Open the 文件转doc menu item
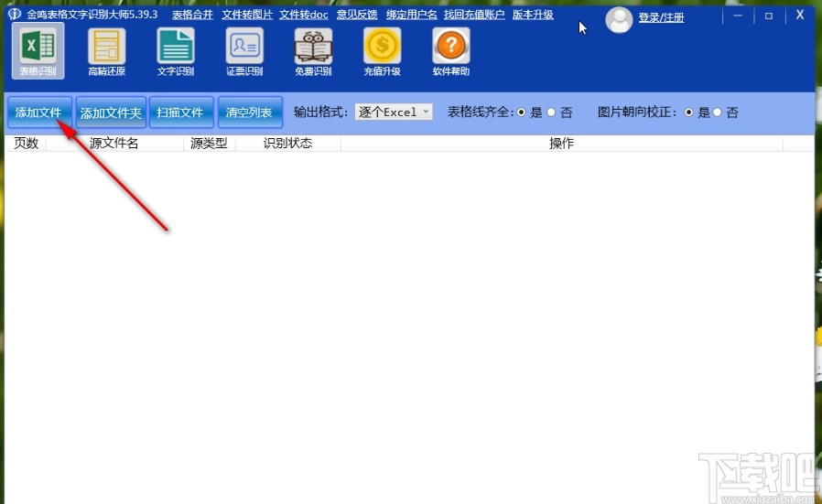 304,15
